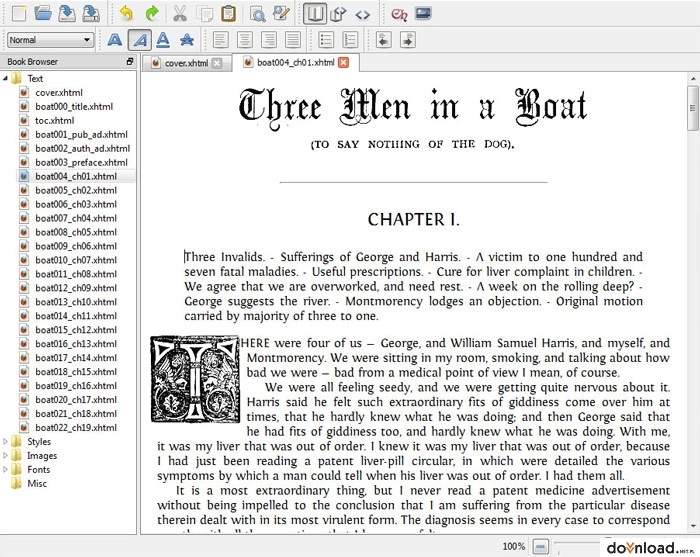Float the Book Browser panel
The height and width of the screenshot is (557, 700).
(130, 62)
